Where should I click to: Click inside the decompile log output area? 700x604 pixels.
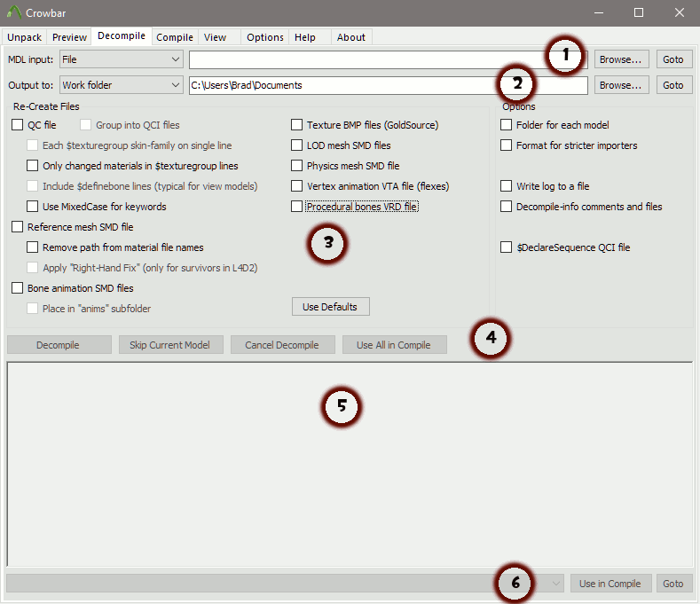pyautogui.click(x=350, y=464)
